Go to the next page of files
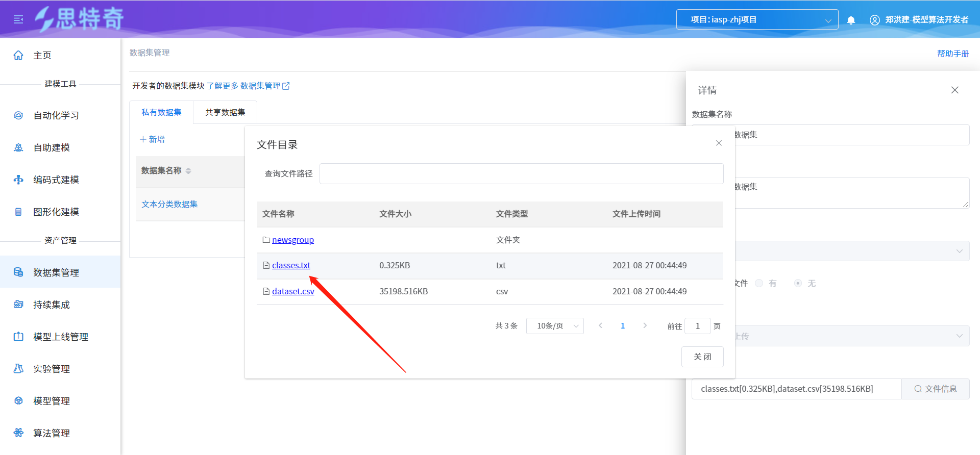 click(645, 325)
